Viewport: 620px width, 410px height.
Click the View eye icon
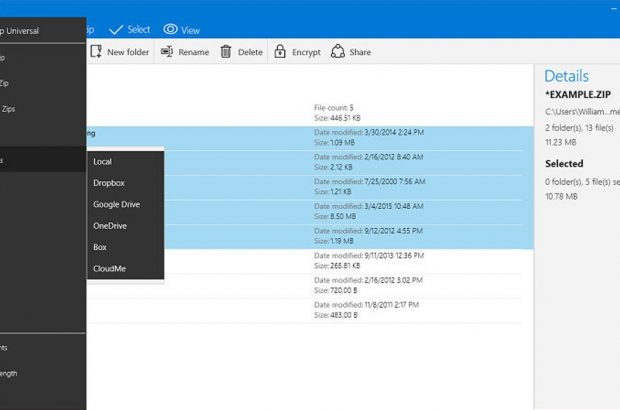click(171, 29)
